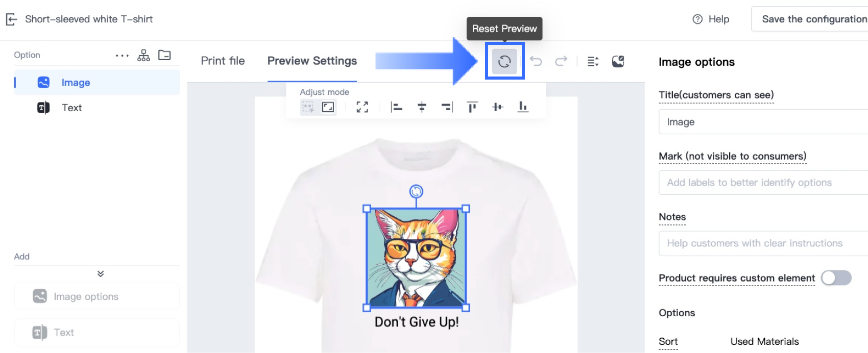
Task: Undo the last change
Action: click(536, 61)
